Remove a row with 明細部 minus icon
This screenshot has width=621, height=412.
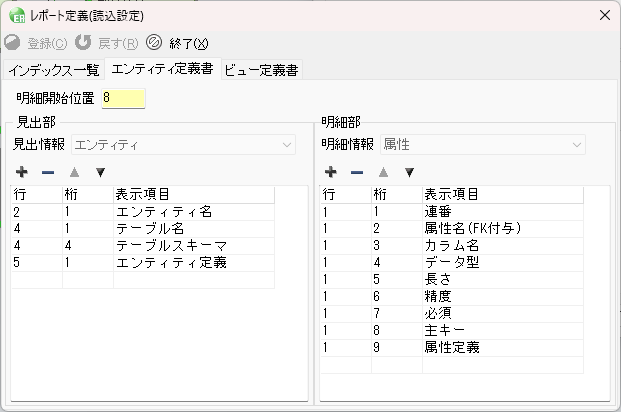tap(356, 172)
